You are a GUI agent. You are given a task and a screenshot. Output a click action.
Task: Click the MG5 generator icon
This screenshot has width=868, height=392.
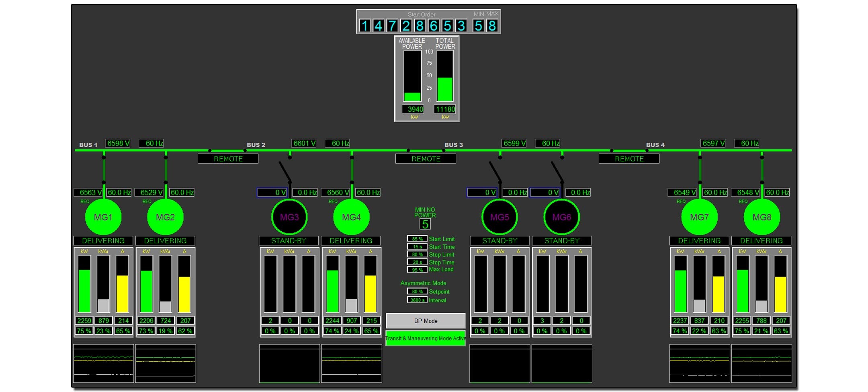pyautogui.click(x=500, y=217)
